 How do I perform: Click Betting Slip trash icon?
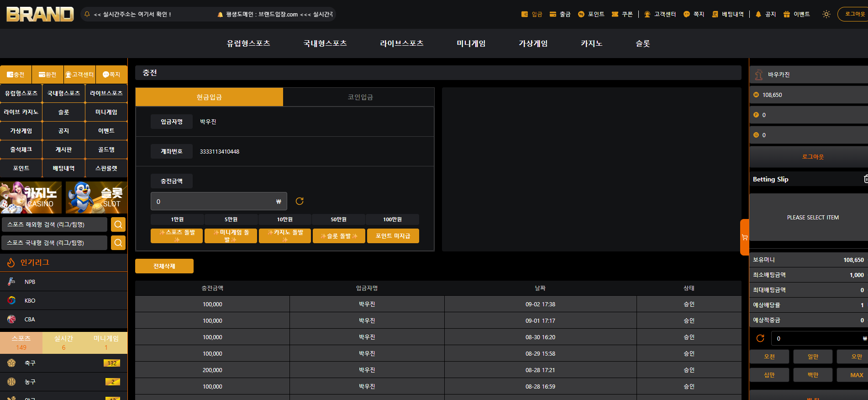pyautogui.click(x=865, y=179)
